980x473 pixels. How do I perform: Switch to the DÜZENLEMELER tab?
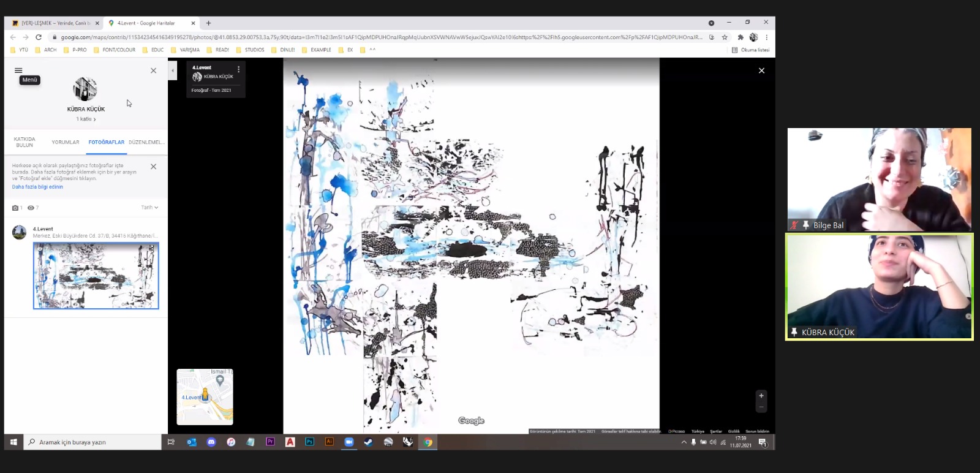[x=146, y=142]
